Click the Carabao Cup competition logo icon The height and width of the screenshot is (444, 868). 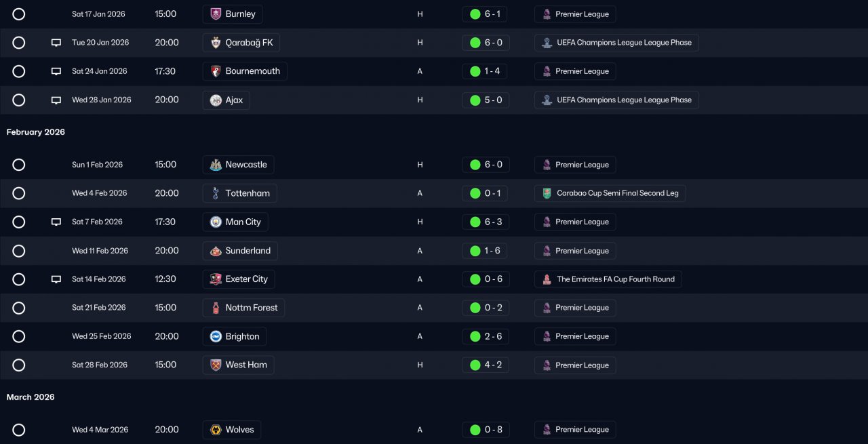pos(547,193)
